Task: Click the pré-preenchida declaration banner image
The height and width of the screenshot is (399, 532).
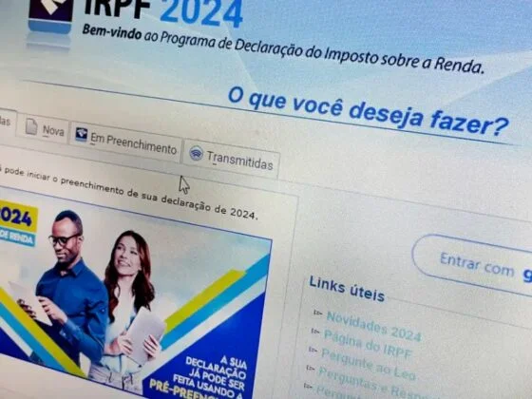Action: 136,296
